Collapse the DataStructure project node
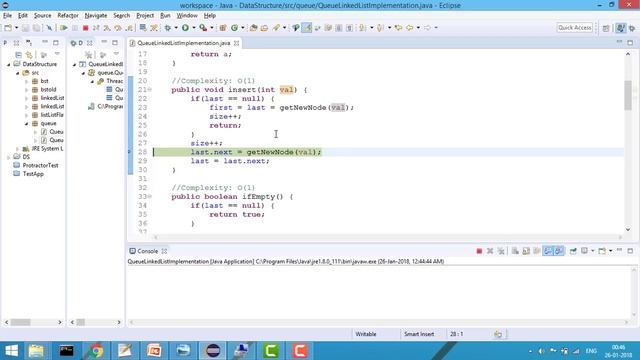This screenshot has width=640, height=360. point(9,64)
